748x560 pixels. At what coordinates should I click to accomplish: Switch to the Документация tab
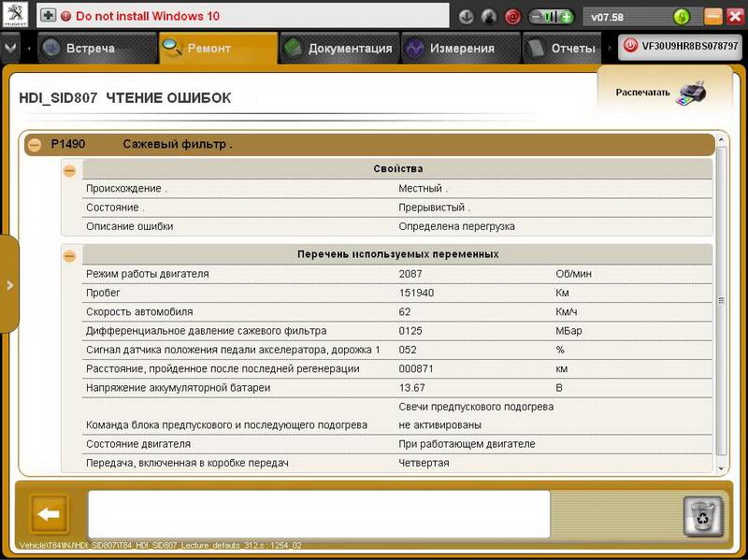pyautogui.click(x=338, y=49)
